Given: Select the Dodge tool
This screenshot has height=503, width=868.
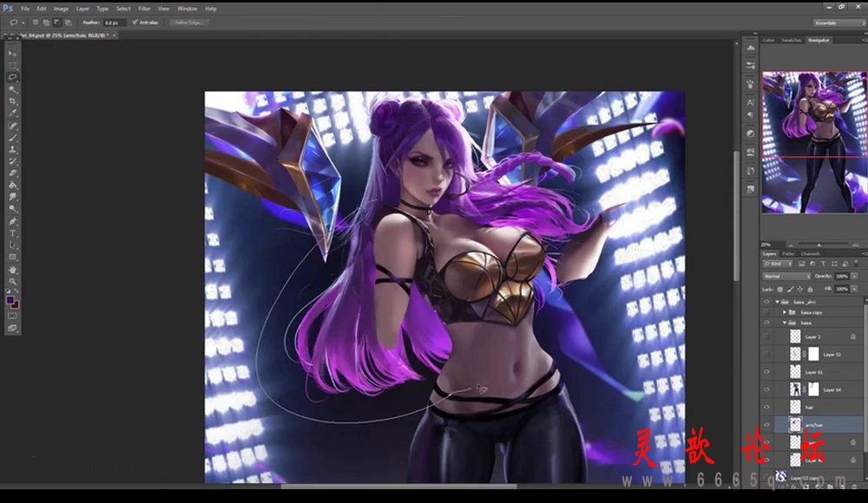Looking at the screenshot, I should click(12, 209).
